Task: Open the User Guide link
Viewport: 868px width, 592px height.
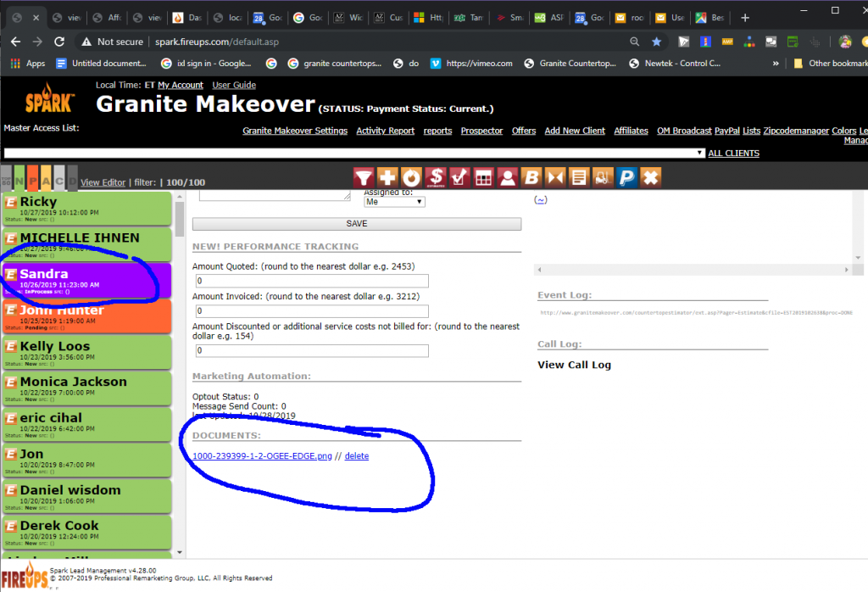Action: pyautogui.click(x=234, y=86)
